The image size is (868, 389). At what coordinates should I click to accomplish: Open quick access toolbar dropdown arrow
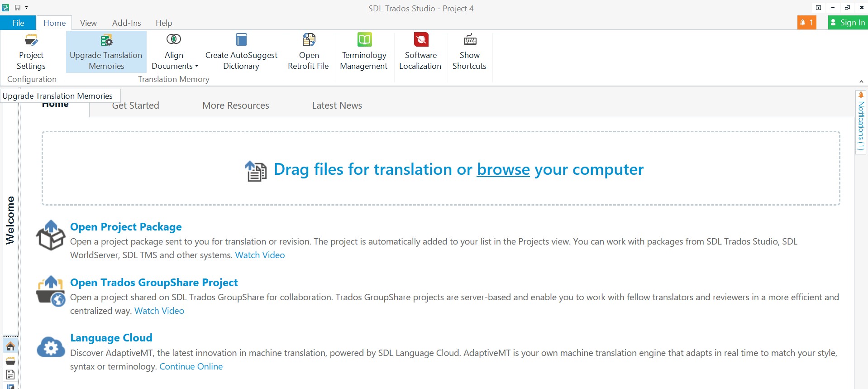pyautogui.click(x=26, y=8)
